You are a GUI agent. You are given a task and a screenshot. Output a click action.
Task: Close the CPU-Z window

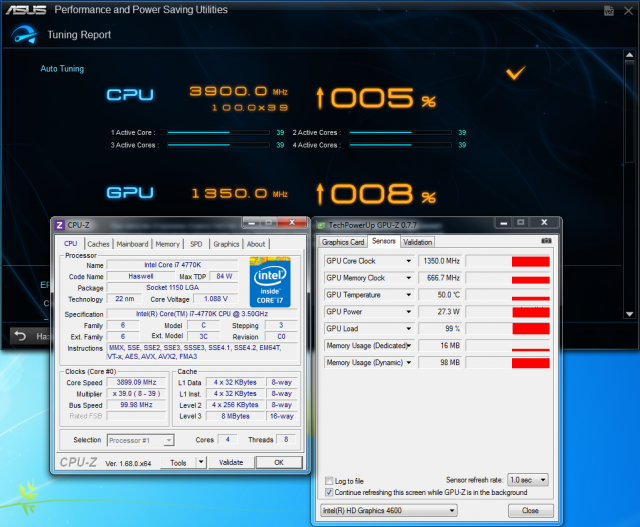click(292, 222)
